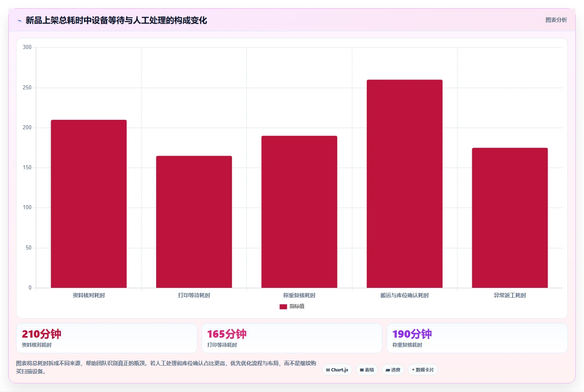Click the 表格 tag chip
This screenshot has height=392, width=584.
click(x=367, y=370)
